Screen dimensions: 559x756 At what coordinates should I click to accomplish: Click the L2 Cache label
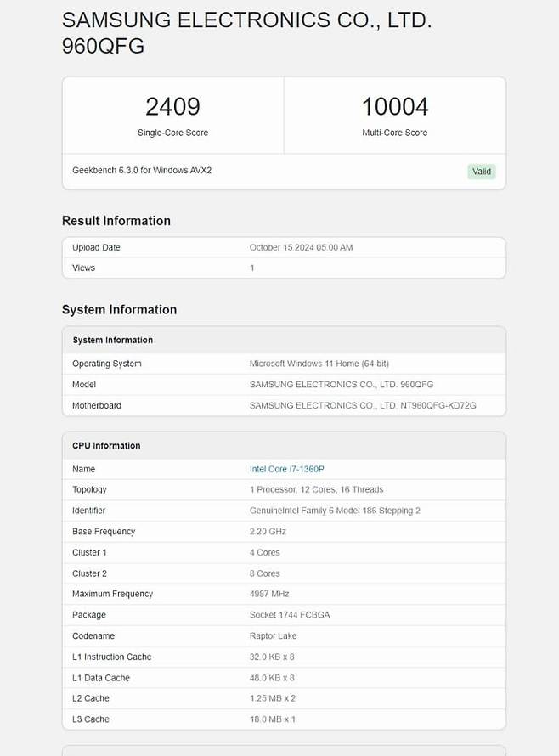[91, 698]
